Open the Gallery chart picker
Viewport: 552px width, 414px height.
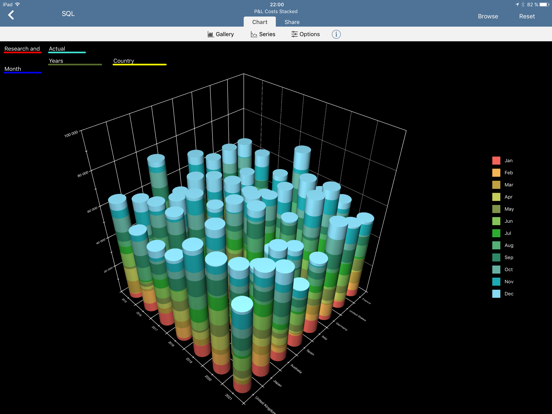221,34
